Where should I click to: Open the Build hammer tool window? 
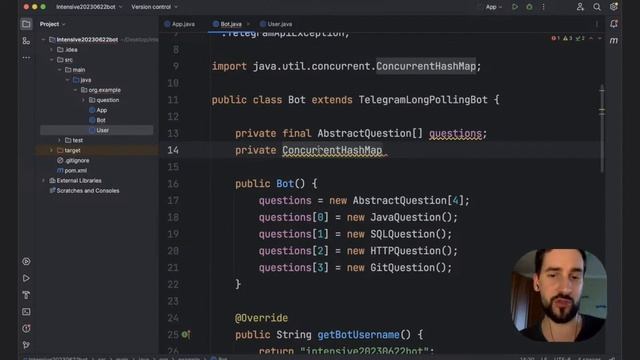26,295
